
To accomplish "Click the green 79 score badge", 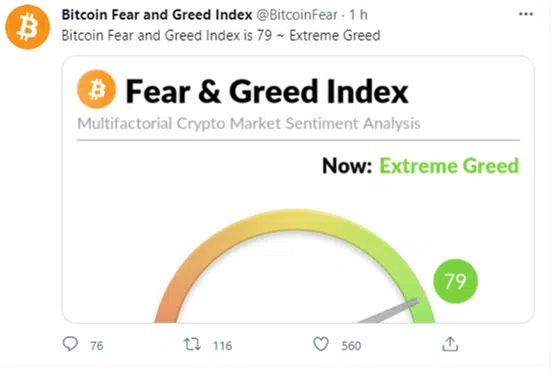I will 455,281.
